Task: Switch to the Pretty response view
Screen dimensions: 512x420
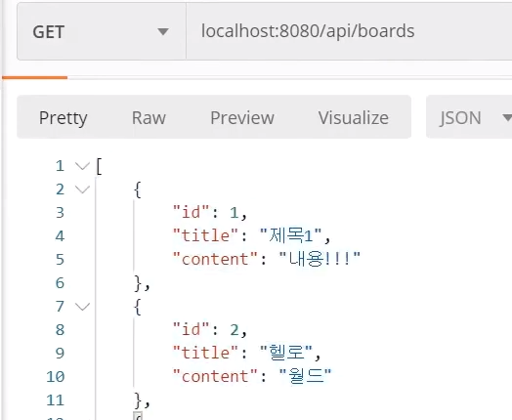Action: tap(63, 117)
